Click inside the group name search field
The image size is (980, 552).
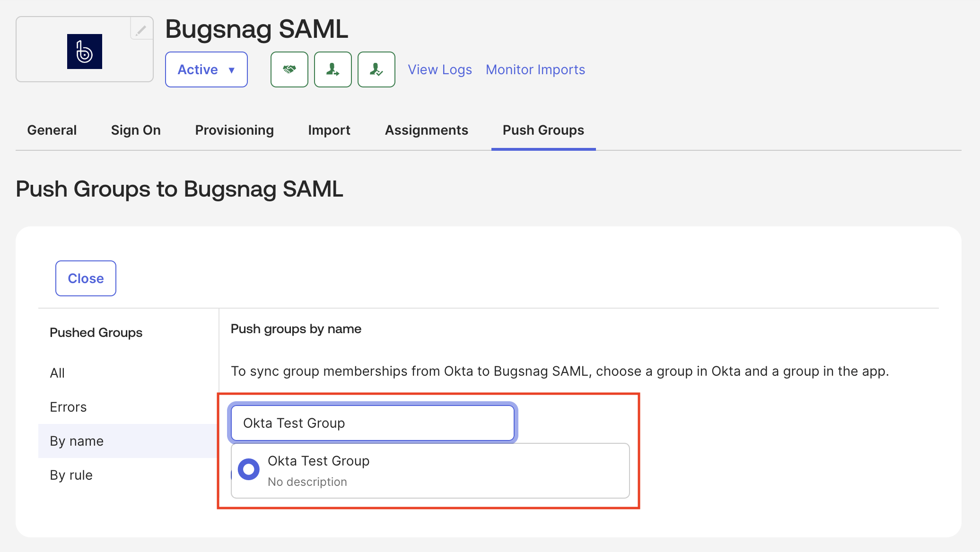tap(373, 423)
